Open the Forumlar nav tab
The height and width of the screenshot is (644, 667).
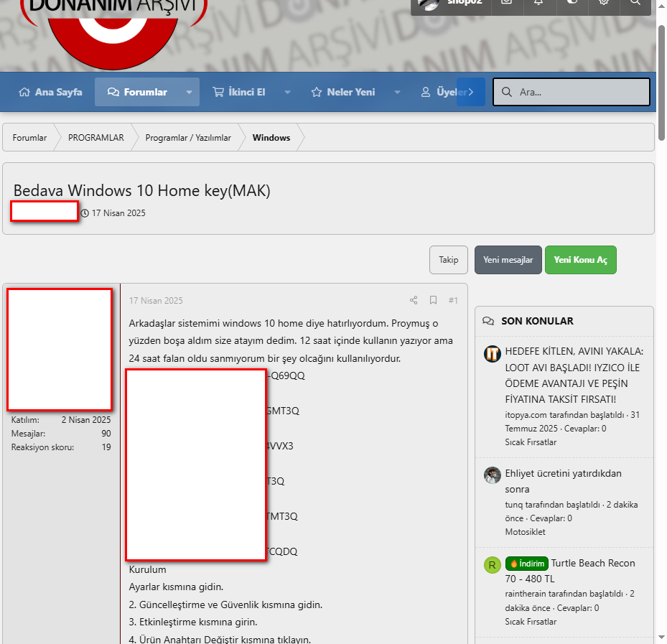137,92
